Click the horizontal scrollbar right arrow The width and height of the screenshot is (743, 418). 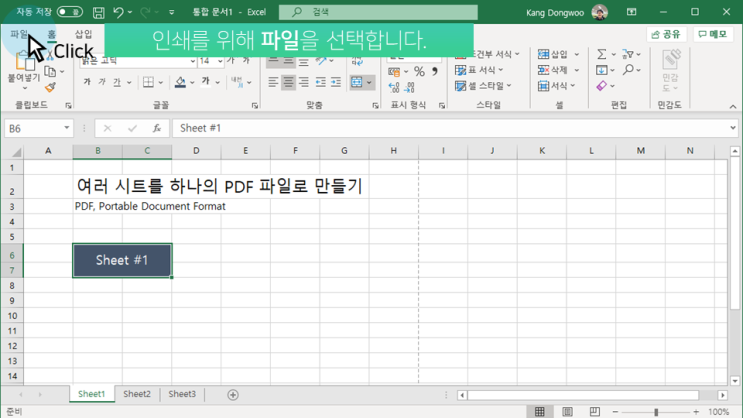tap(722, 395)
